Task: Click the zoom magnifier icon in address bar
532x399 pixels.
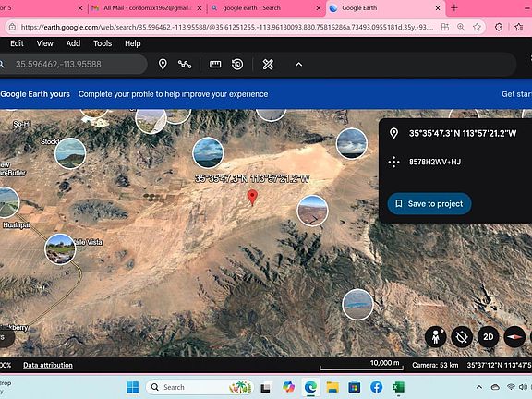Action: click(x=461, y=27)
